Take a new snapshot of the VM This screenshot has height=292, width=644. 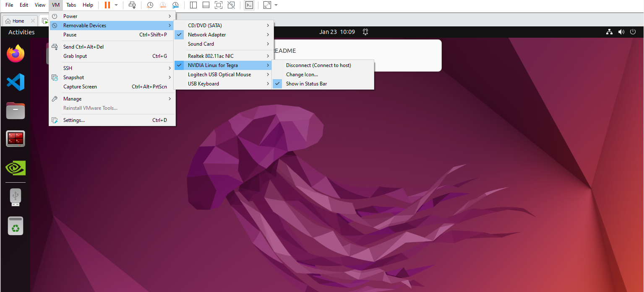tap(150, 5)
